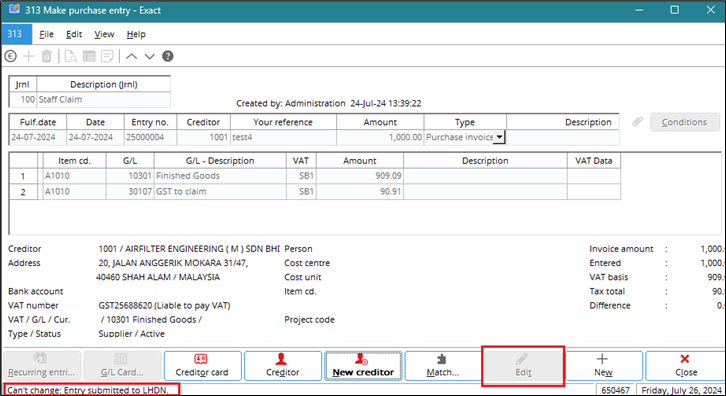This screenshot has height=396, width=726.
Task: Click 'Can't change: Entry submitted to LHDN' status
Action: click(88, 390)
